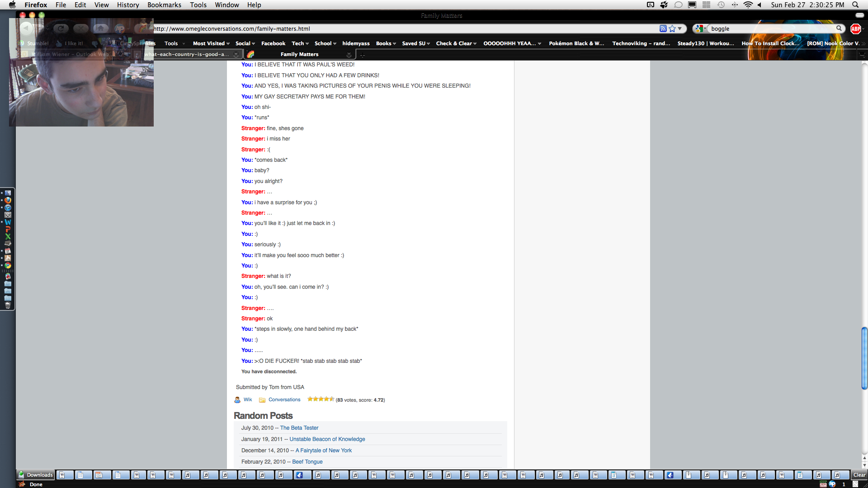The height and width of the screenshot is (488, 868).
Task: Open the Adblock Plus ABP icon
Action: (x=855, y=28)
